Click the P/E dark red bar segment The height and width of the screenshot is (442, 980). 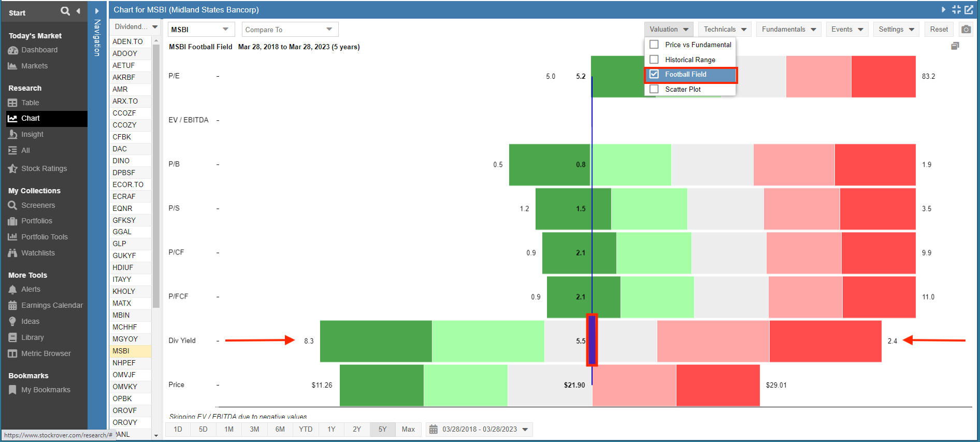(x=883, y=76)
